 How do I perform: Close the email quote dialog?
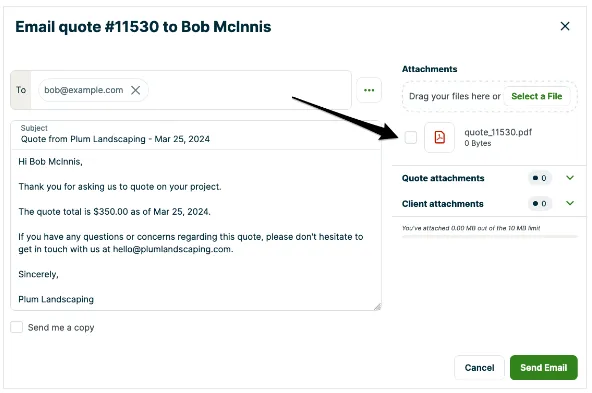565,26
